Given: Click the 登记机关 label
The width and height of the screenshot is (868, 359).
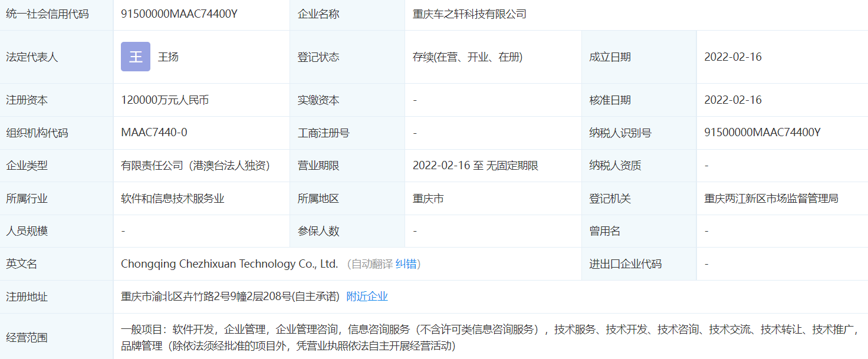Looking at the screenshot, I should point(610,199).
